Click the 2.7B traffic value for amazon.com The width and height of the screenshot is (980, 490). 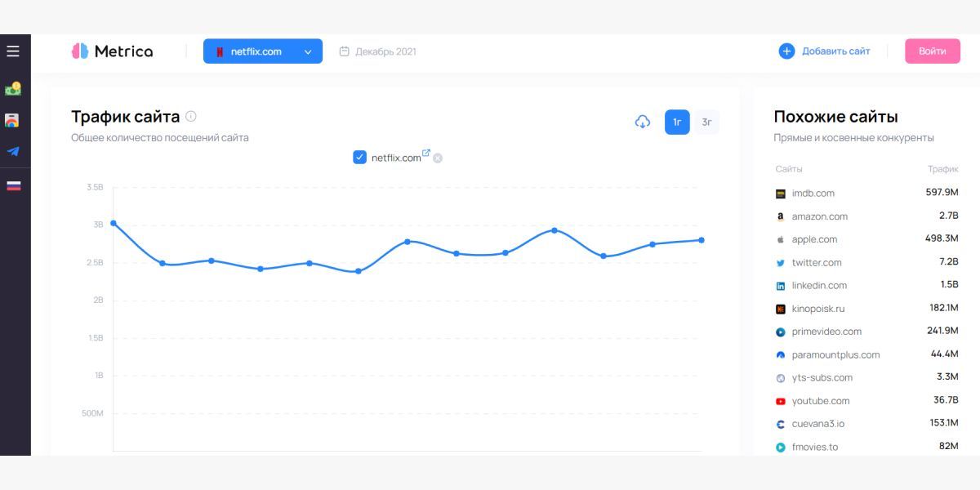[x=948, y=216]
